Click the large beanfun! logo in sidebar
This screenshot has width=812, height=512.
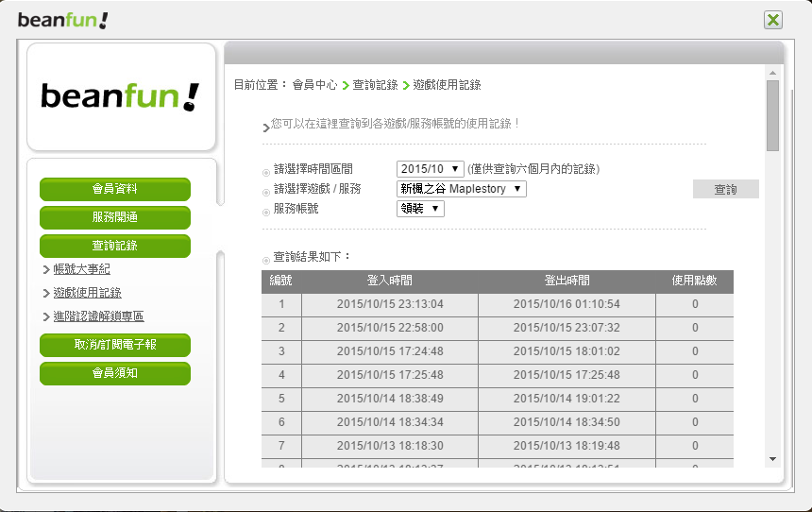120,96
